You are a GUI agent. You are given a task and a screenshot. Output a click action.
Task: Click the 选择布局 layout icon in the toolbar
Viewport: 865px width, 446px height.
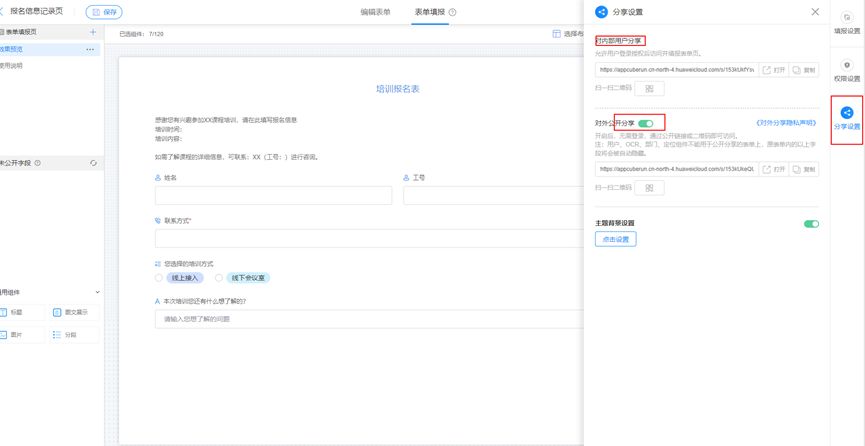click(557, 34)
